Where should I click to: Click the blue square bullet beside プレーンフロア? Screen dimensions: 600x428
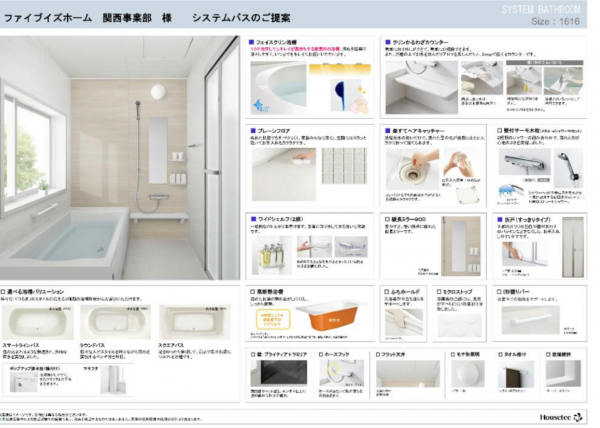tap(253, 130)
